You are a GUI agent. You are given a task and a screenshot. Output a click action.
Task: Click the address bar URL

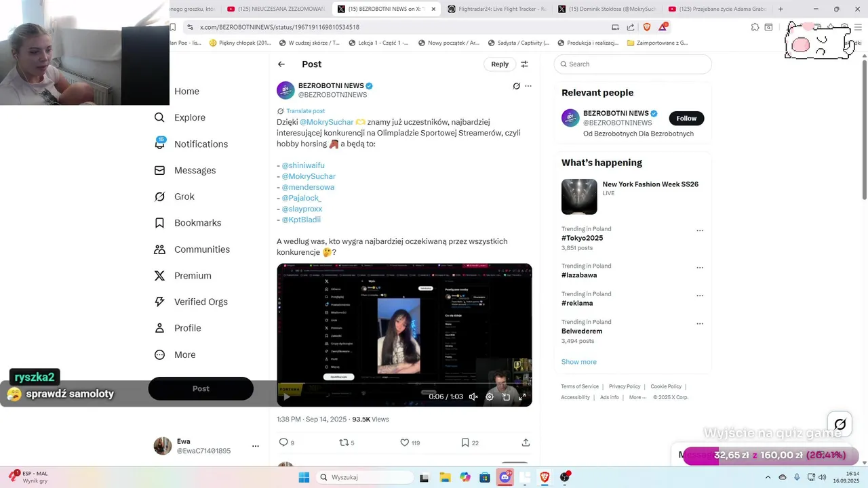click(x=279, y=27)
